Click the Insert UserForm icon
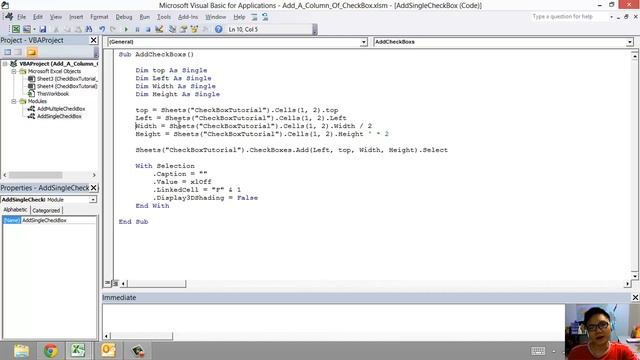This screenshot has width=640, height=360. [27, 29]
